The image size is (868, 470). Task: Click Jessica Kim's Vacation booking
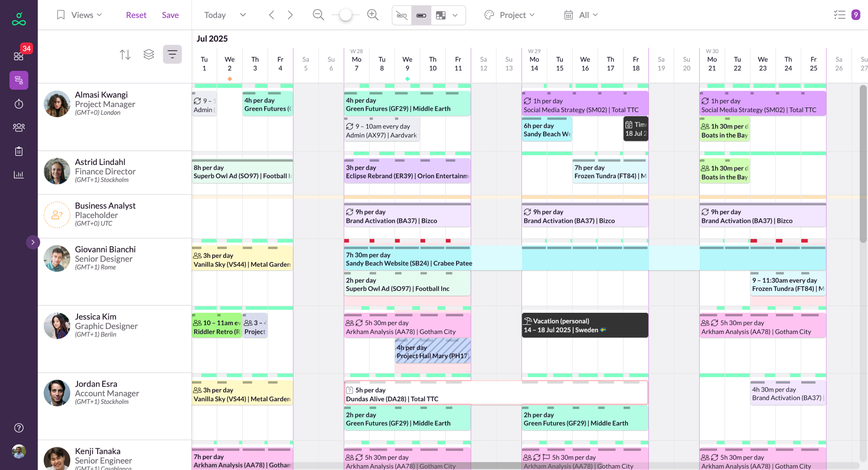click(x=585, y=325)
